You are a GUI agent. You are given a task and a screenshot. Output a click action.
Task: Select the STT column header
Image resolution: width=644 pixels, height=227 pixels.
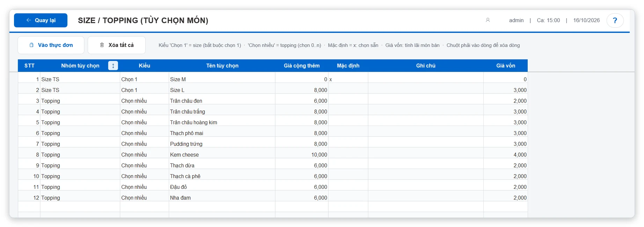(29, 66)
